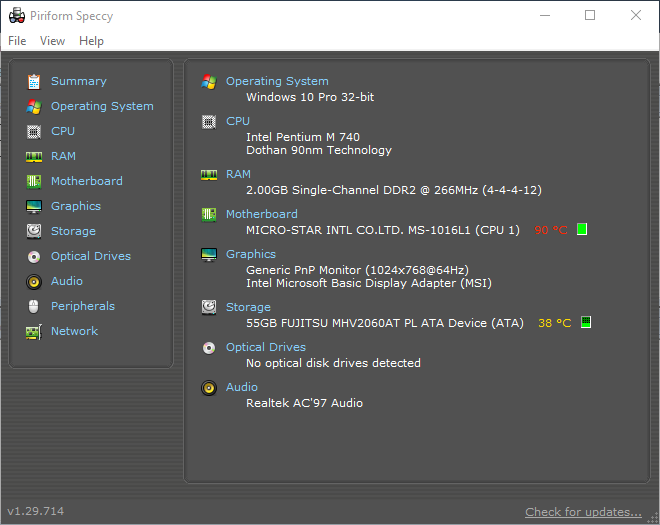Click the No optical disk drives detected text
The width and height of the screenshot is (660, 525).
click(333, 363)
